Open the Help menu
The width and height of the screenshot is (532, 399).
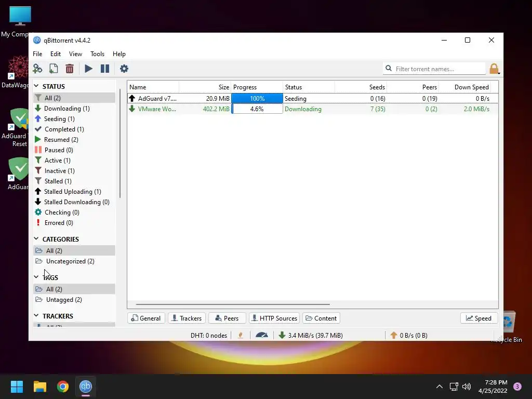pos(119,54)
